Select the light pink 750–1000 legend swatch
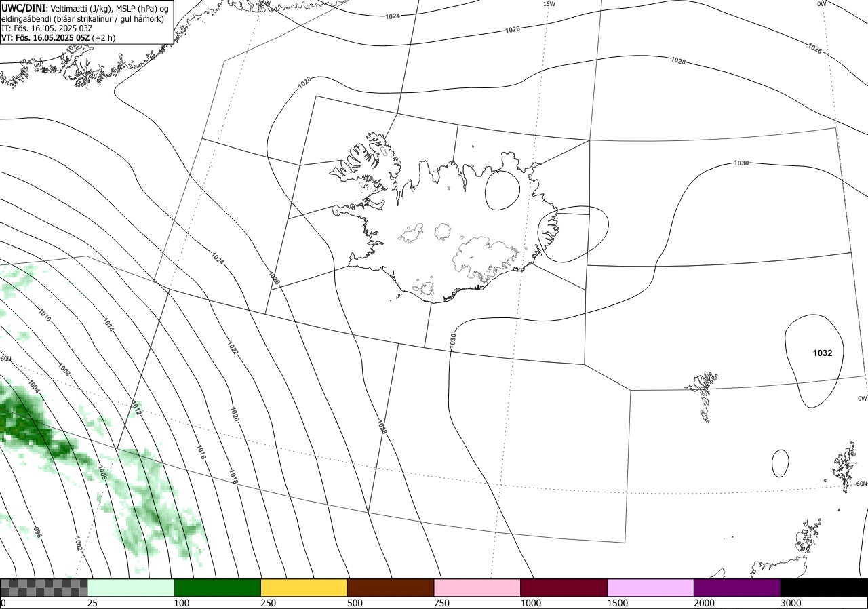This screenshot has width=868, height=609. [x=477, y=587]
